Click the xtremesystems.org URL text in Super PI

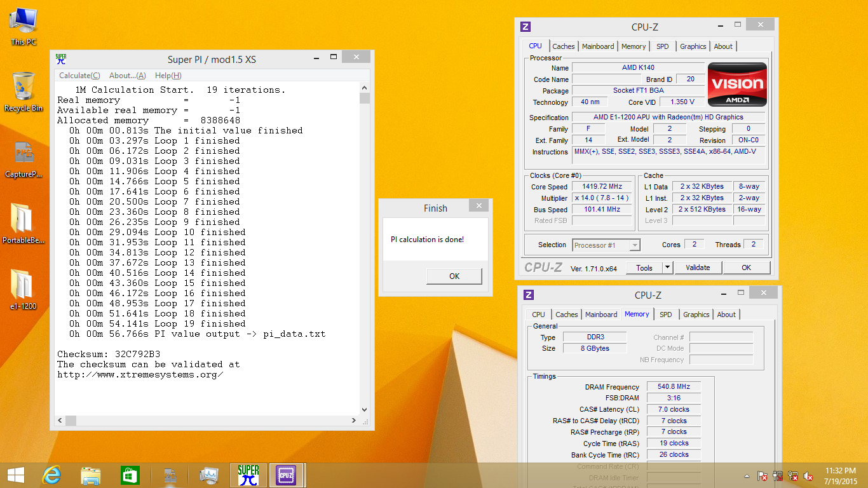[x=140, y=374]
